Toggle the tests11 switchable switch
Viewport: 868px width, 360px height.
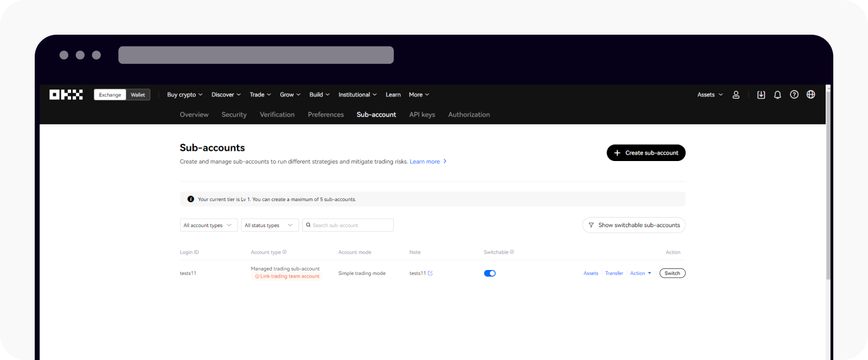[489, 273]
